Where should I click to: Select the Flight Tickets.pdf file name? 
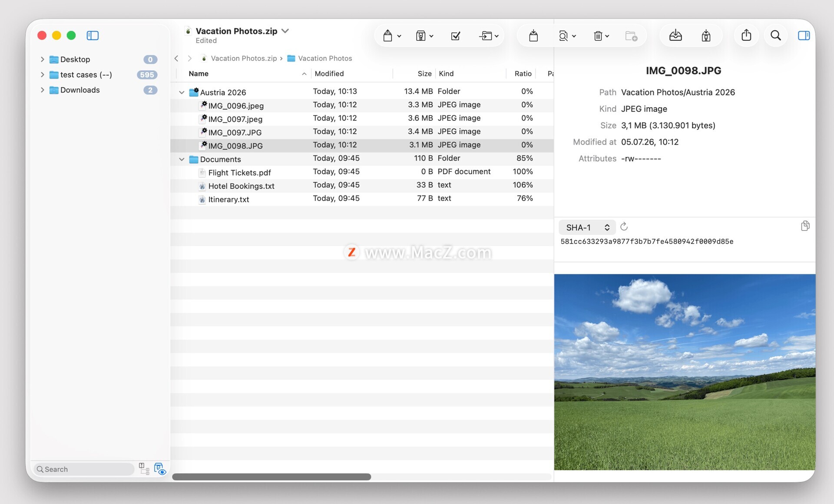click(239, 173)
